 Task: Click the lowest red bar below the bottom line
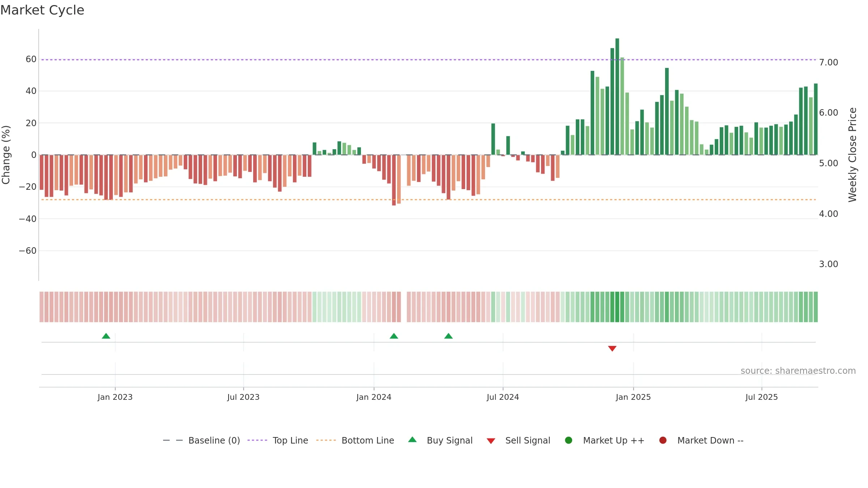pyautogui.click(x=394, y=180)
